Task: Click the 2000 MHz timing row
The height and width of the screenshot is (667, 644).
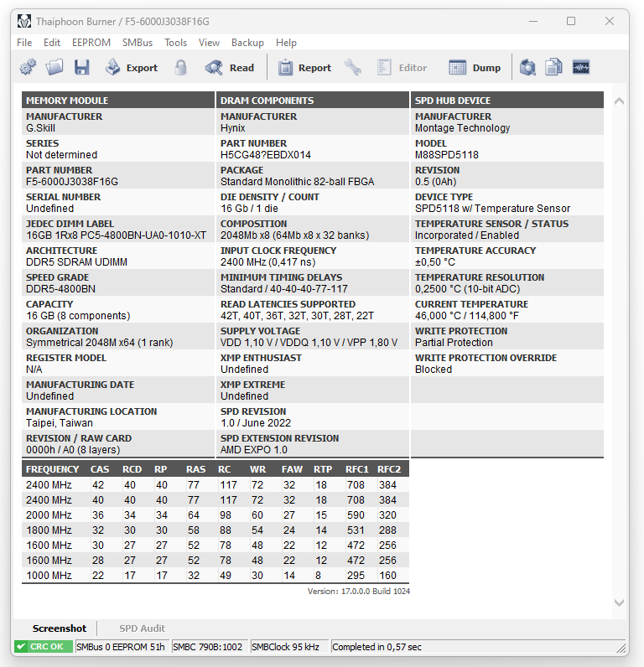Action: point(216,515)
